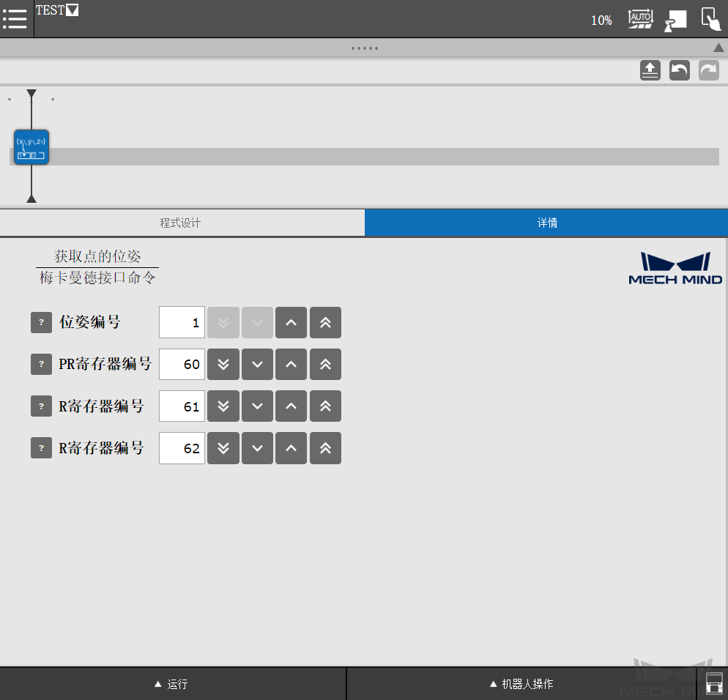Select the 详情 tab
The width and height of the screenshot is (728, 700).
(546, 223)
